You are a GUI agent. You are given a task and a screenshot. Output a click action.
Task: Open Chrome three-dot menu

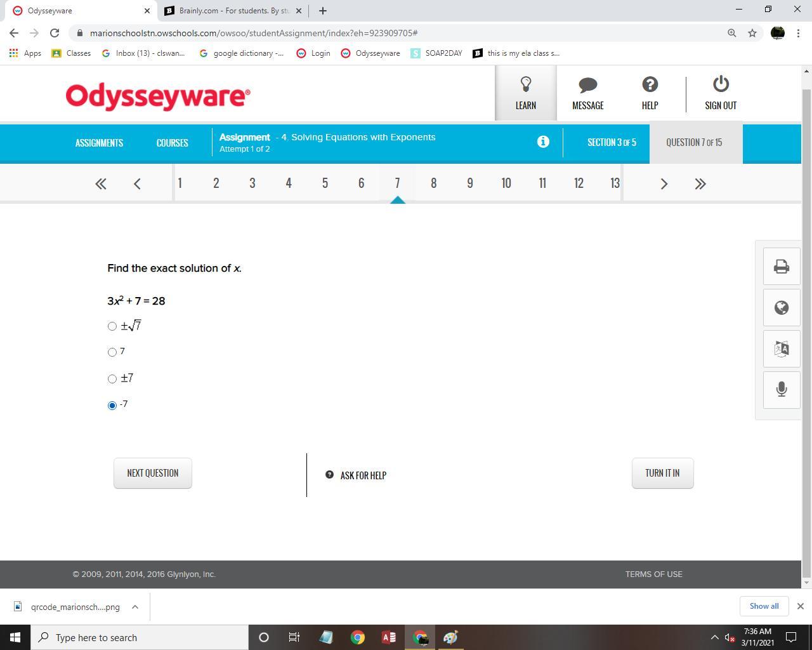pyautogui.click(x=798, y=33)
